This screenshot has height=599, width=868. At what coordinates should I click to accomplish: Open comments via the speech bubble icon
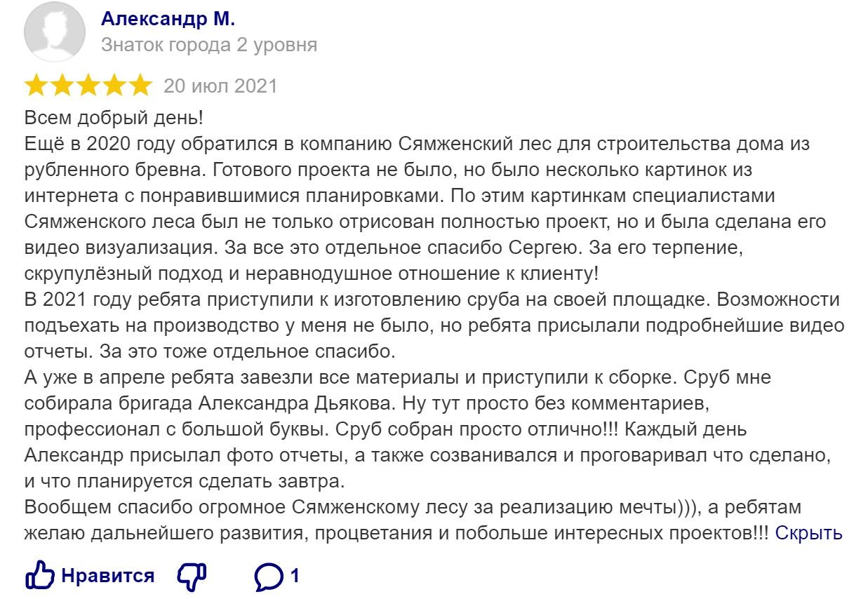269,577
